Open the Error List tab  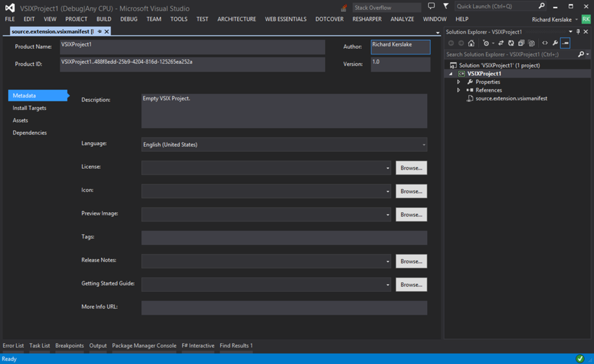13,346
